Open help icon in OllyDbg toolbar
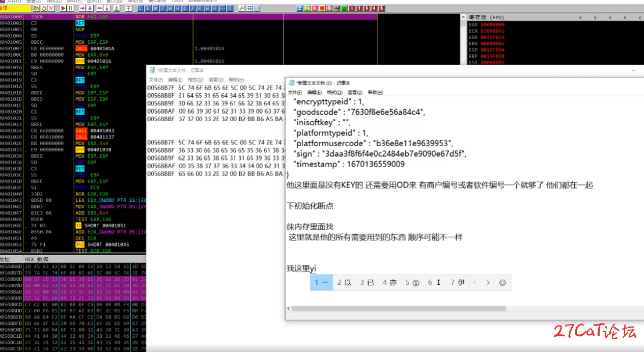 256,8
